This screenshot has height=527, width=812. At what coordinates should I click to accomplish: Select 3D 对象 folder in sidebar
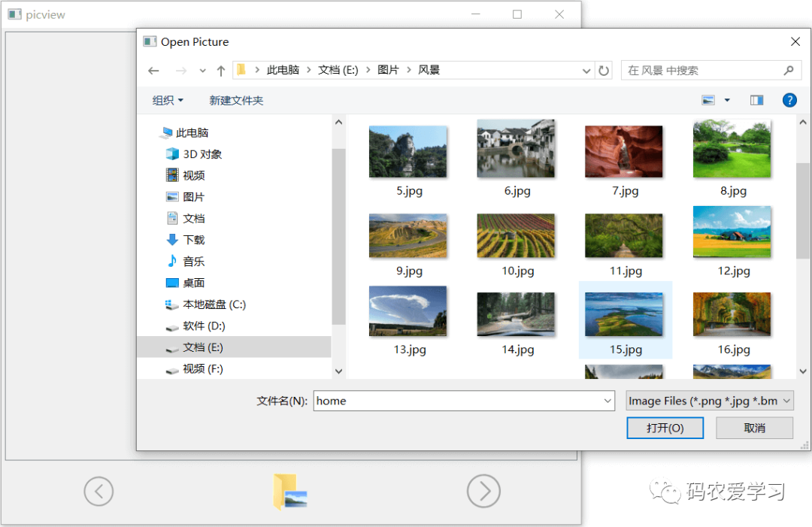[x=194, y=154]
